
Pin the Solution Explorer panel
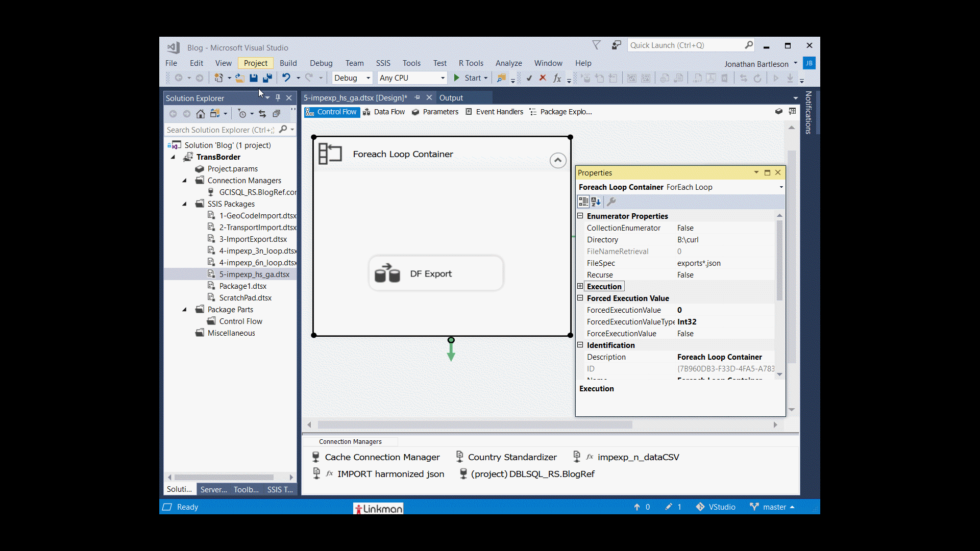pos(278,98)
